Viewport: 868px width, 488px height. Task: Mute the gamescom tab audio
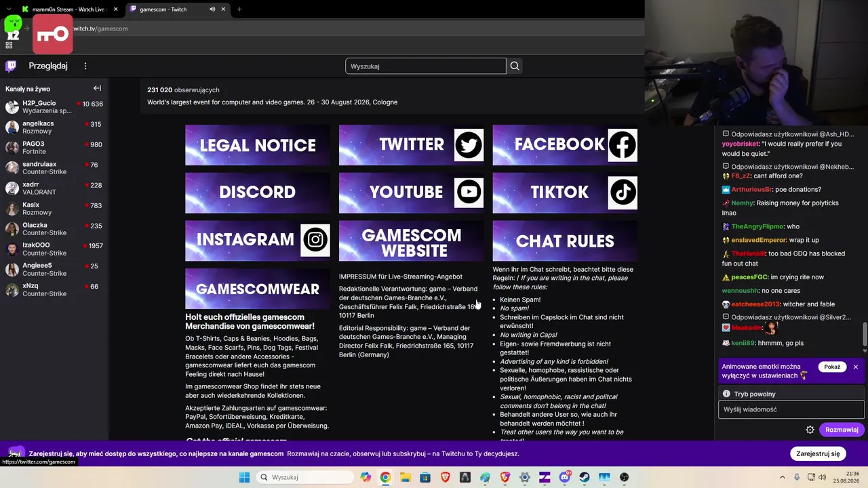212,9
